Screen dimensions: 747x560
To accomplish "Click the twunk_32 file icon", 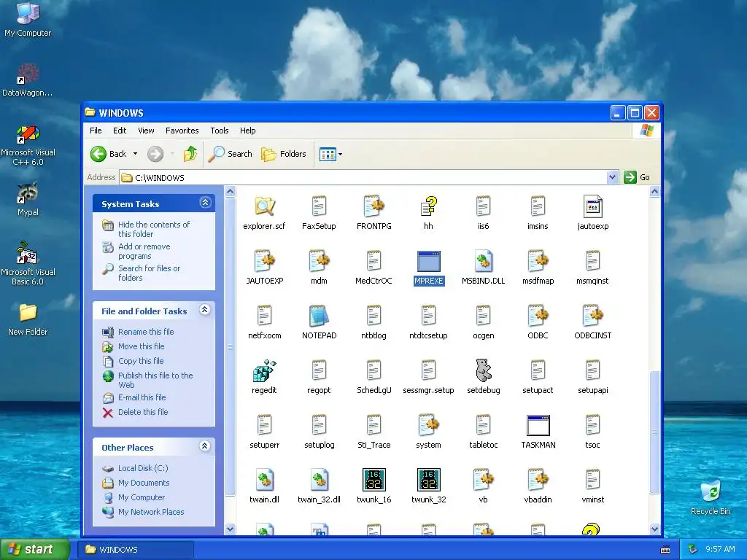I will (428, 480).
